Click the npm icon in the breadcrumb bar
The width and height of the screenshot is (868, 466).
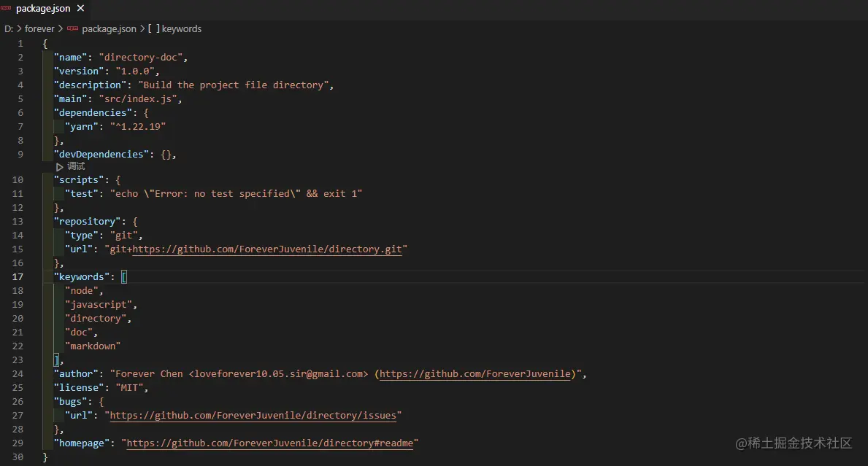coord(72,29)
